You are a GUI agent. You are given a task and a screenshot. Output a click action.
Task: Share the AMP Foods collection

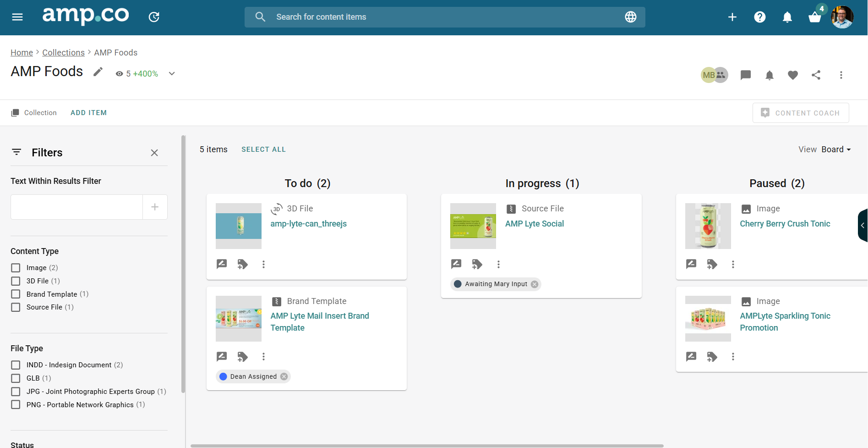(x=816, y=75)
